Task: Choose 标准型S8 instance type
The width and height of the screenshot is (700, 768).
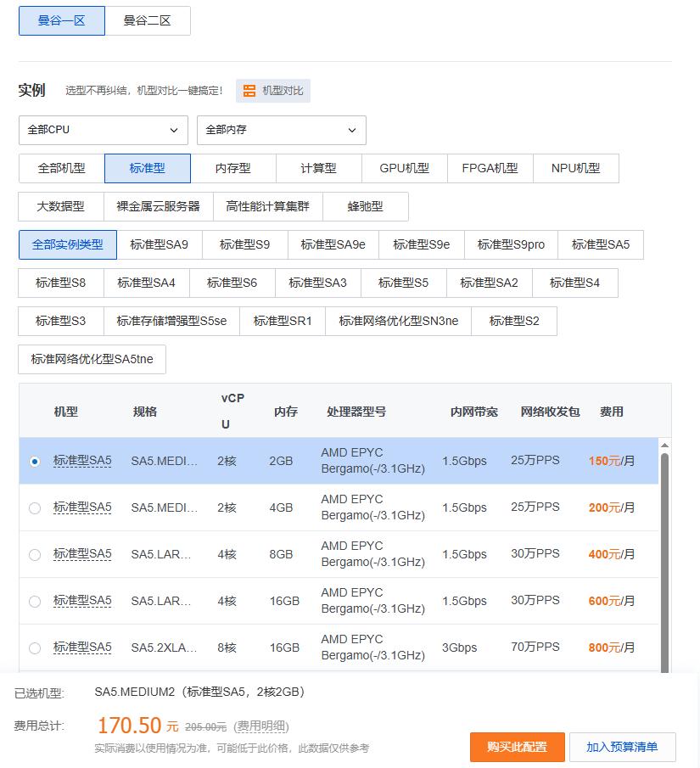Action: click(61, 283)
